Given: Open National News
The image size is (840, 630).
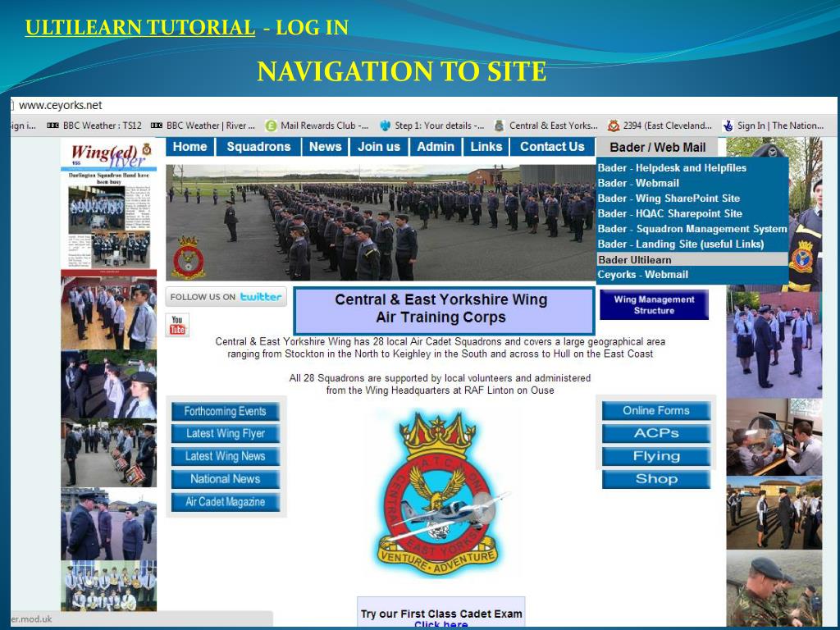Looking at the screenshot, I should click(226, 479).
